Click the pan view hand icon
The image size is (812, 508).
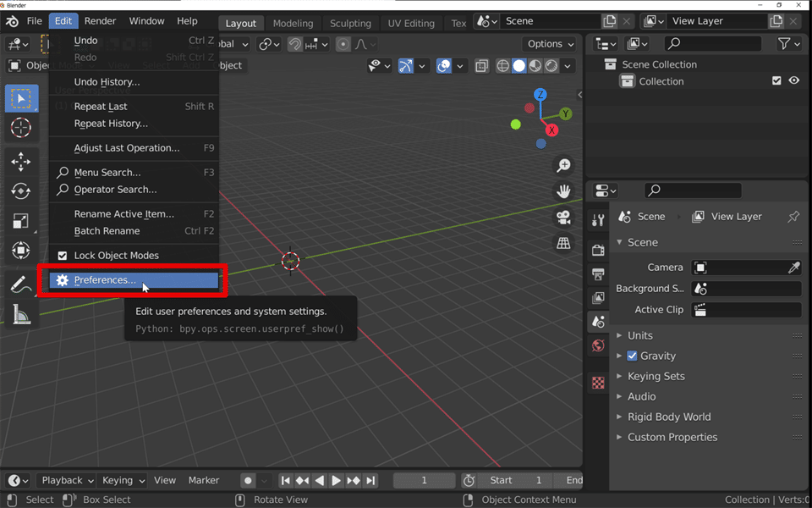pos(563,191)
